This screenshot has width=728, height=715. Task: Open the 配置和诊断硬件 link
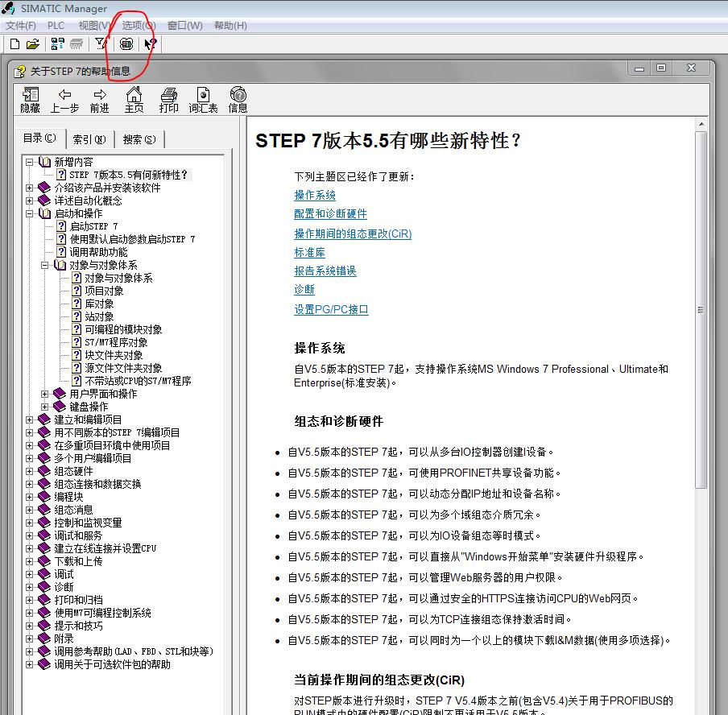tap(330, 214)
